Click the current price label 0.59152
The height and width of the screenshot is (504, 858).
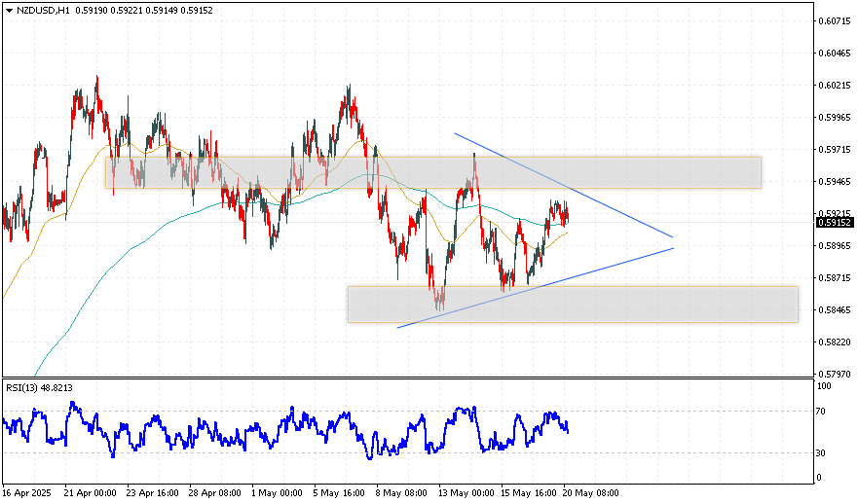(834, 223)
